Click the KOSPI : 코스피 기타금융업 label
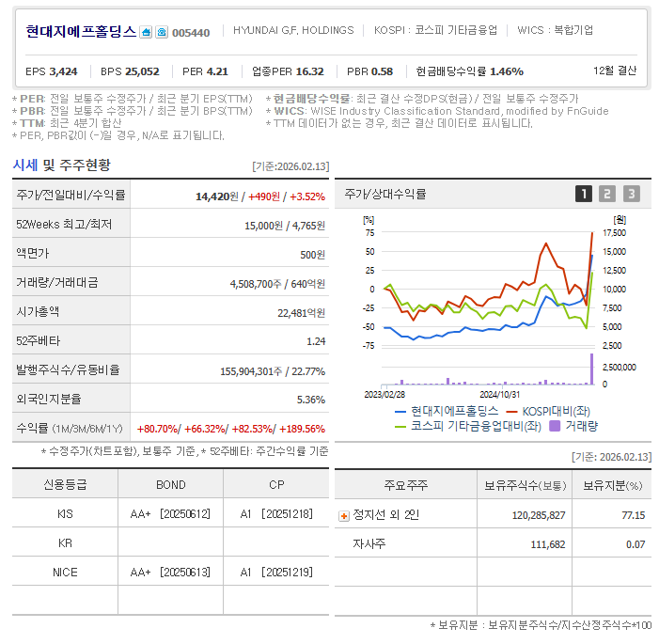 click(x=435, y=30)
